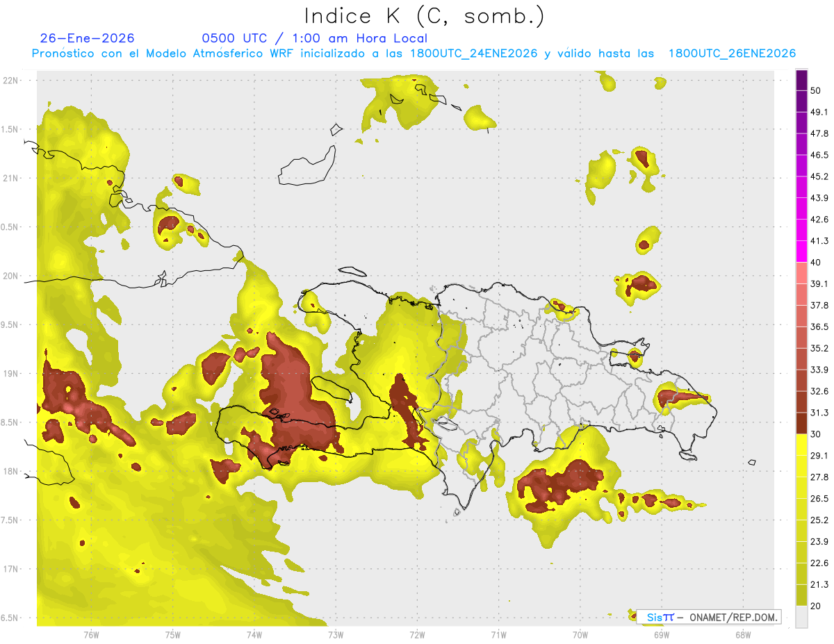Click the legend value "25.2"
834x644 pixels.
coord(819,520)
